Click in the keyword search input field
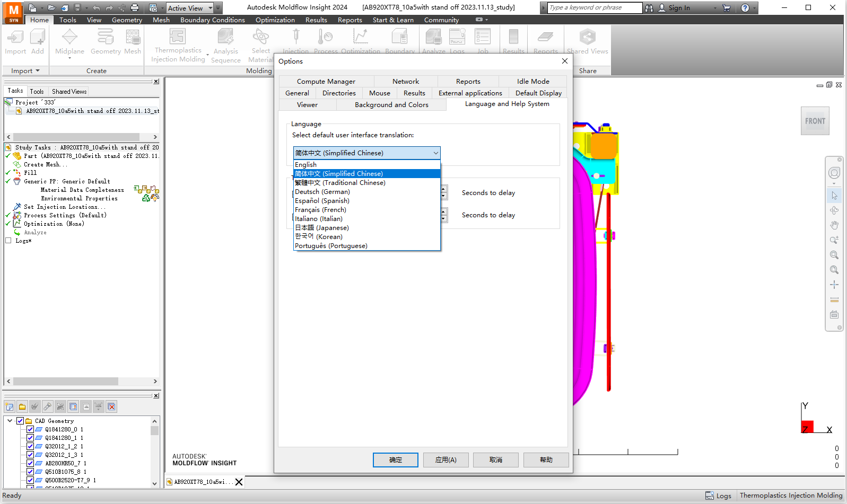The width and height of the screenshot is (847, 504). [x=594, y=8]
